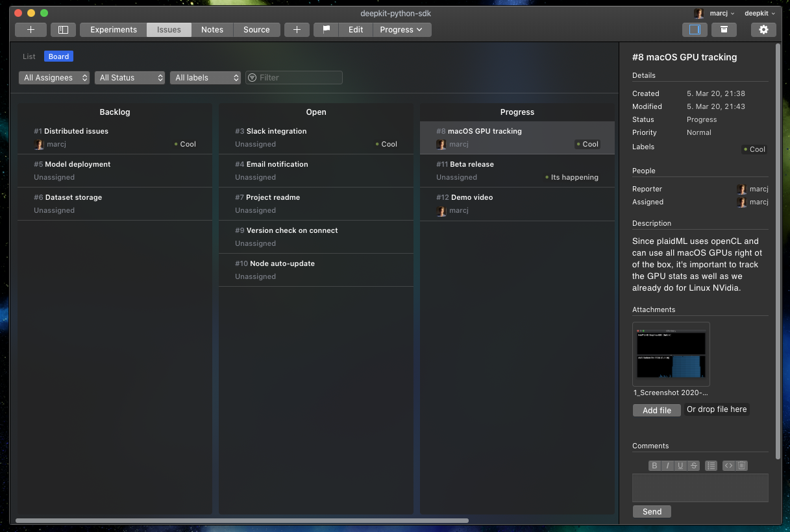Open issue #12 Demo video
Image resolution: width=790 pixels, height=532 pixels.
pos(517,204)
